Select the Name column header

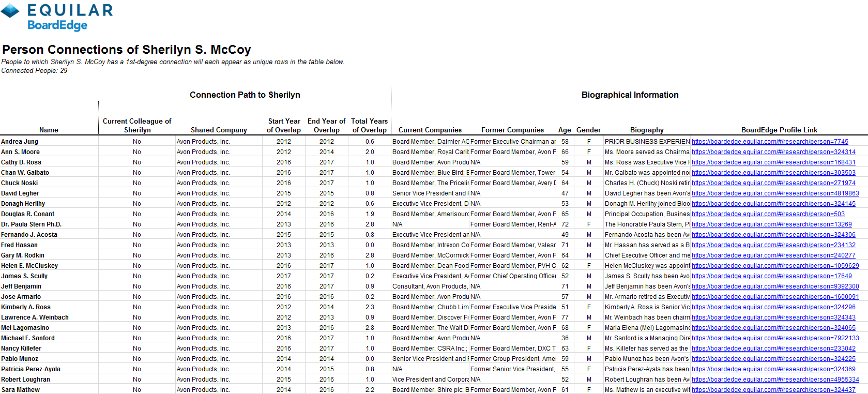point(49,130)
